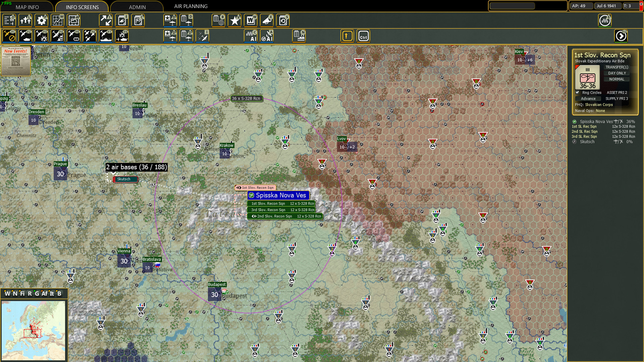
Task: Select the F1 no-mission air mode
Action: (x=9, y=36)
